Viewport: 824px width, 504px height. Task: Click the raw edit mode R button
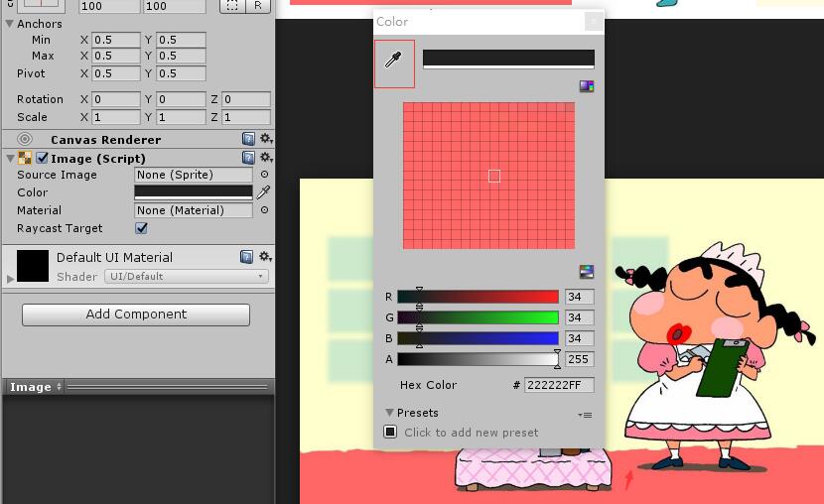click(x=257, y=6)
